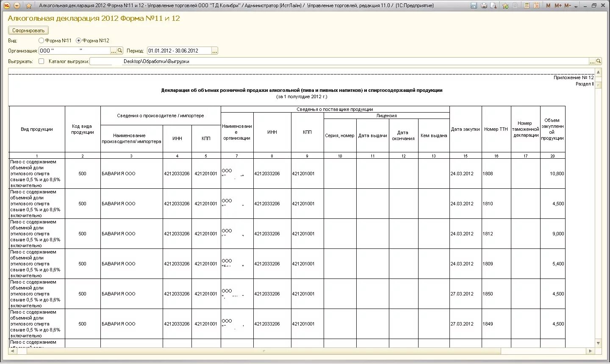Click the vertical scrollbar up arrow
This screenshot has height=364, width=610.
(x=598, y=72)
